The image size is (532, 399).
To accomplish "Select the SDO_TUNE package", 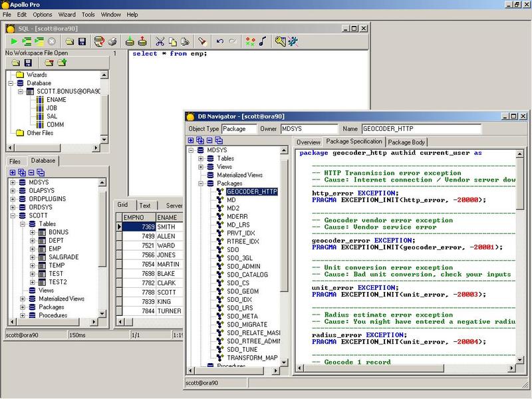I will click(x=242, y=350).
